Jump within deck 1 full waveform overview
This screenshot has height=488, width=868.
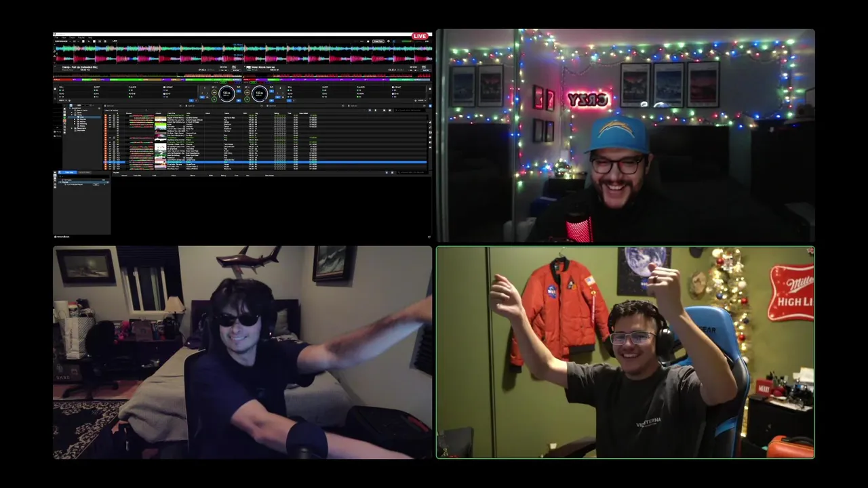[147, 75]
